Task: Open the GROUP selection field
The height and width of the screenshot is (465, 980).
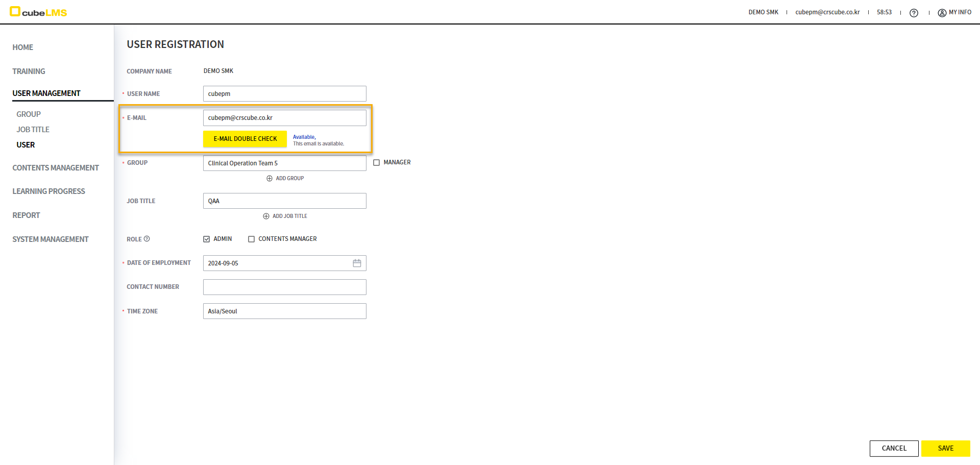Action: click(x=284, y=163)
